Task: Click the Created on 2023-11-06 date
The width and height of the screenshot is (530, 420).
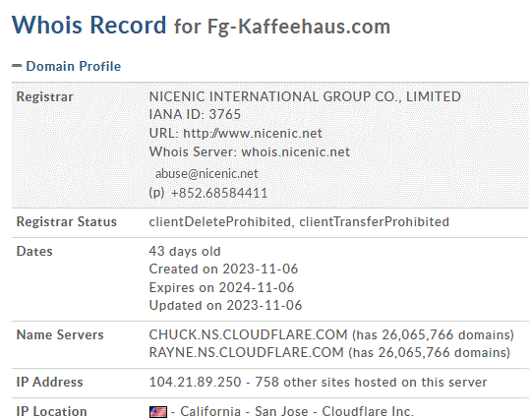Action: (223, 270)
